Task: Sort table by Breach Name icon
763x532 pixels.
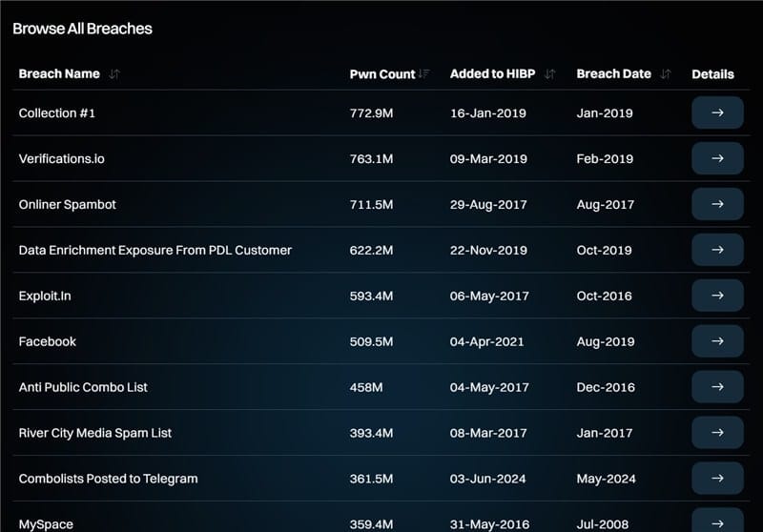Action: click(114, 74)
